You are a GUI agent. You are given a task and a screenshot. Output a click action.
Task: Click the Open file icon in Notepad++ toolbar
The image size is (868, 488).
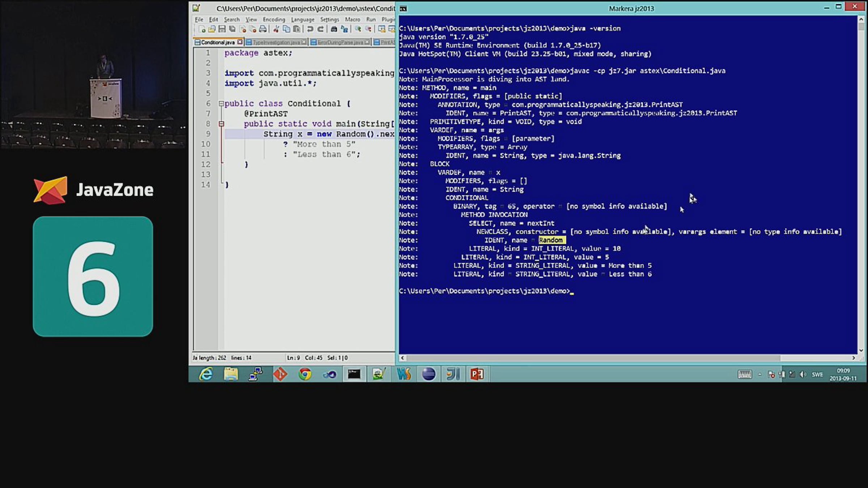(x=212, y=29)
